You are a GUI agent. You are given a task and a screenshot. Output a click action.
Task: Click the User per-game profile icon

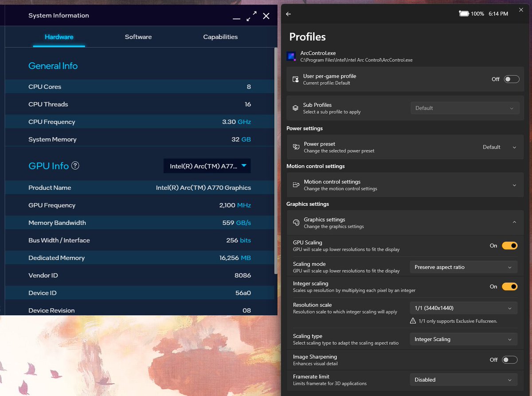tap(295, 79)
